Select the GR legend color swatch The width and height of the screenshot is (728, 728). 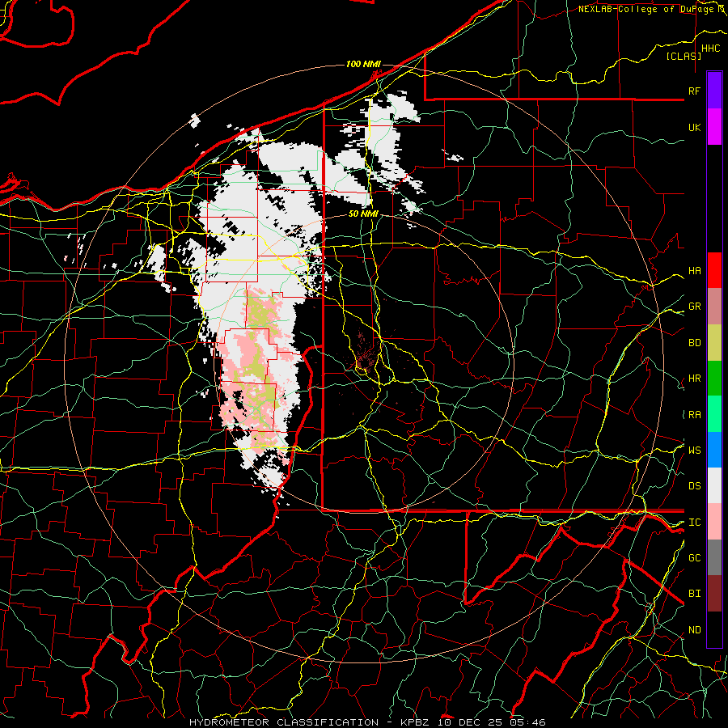[x=714, y=306]
